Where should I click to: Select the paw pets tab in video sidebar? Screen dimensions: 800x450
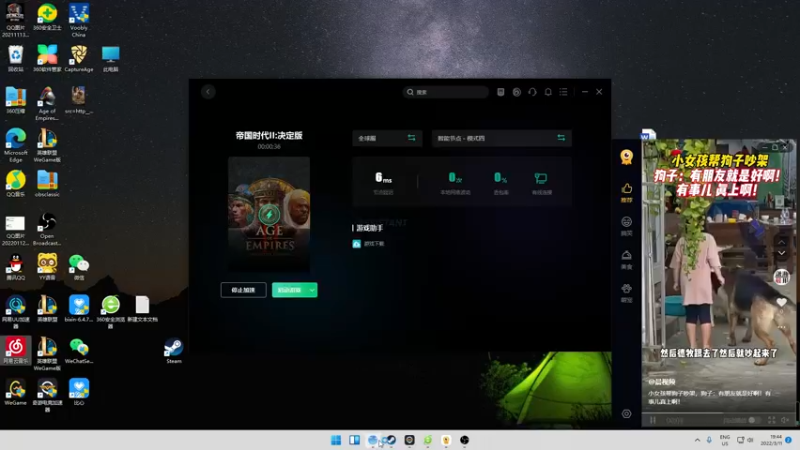pyautogui.click(x=627, y=293)
